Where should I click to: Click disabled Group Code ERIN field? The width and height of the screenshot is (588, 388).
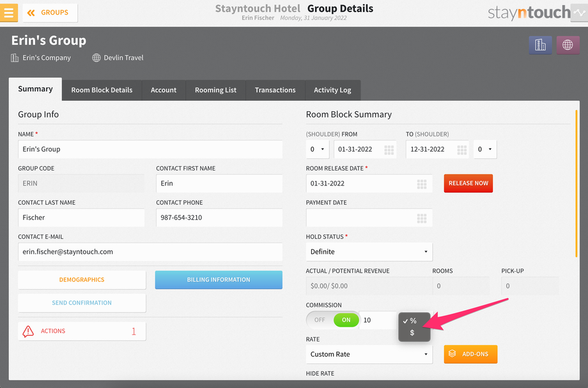pos(81,183)
